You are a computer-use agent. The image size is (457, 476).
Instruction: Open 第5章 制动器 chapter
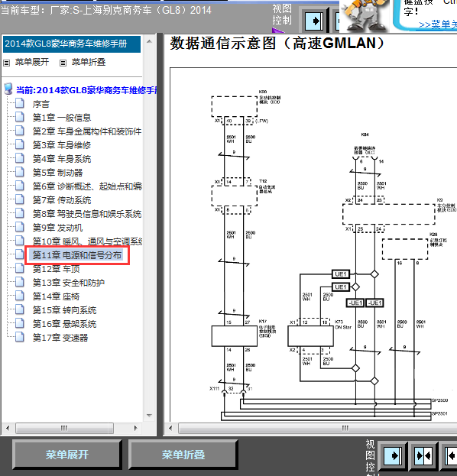click(x=57, y=173)
